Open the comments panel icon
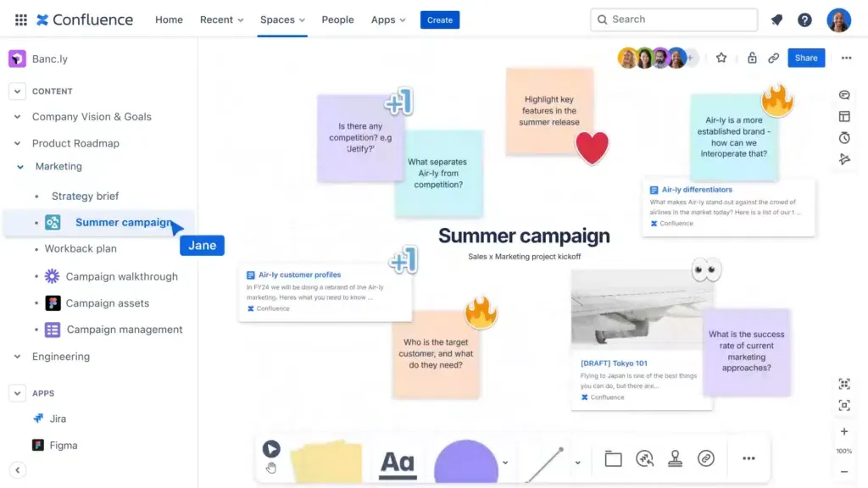 (844, 95)
